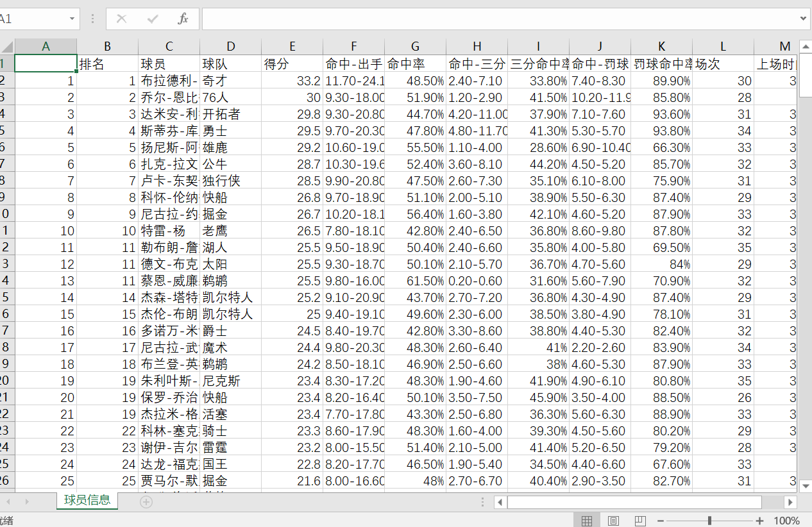Screen dimensions: 812x527
Task: Click the 61.50% hit rate cell
Action: [x=415, y=281]
